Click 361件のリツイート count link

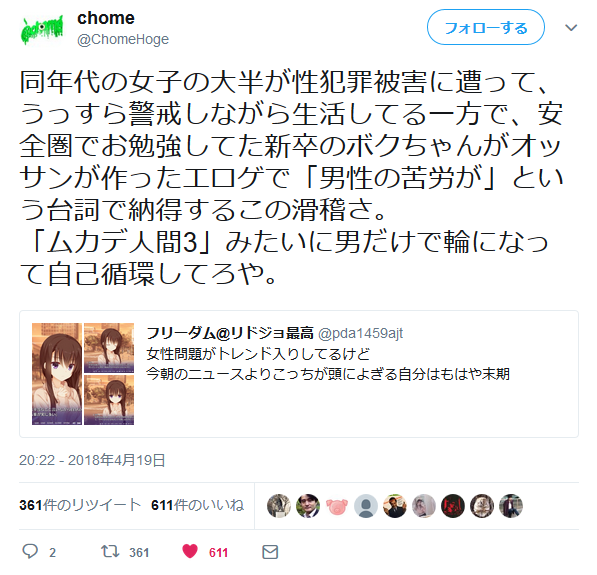(x=80, y=505)
